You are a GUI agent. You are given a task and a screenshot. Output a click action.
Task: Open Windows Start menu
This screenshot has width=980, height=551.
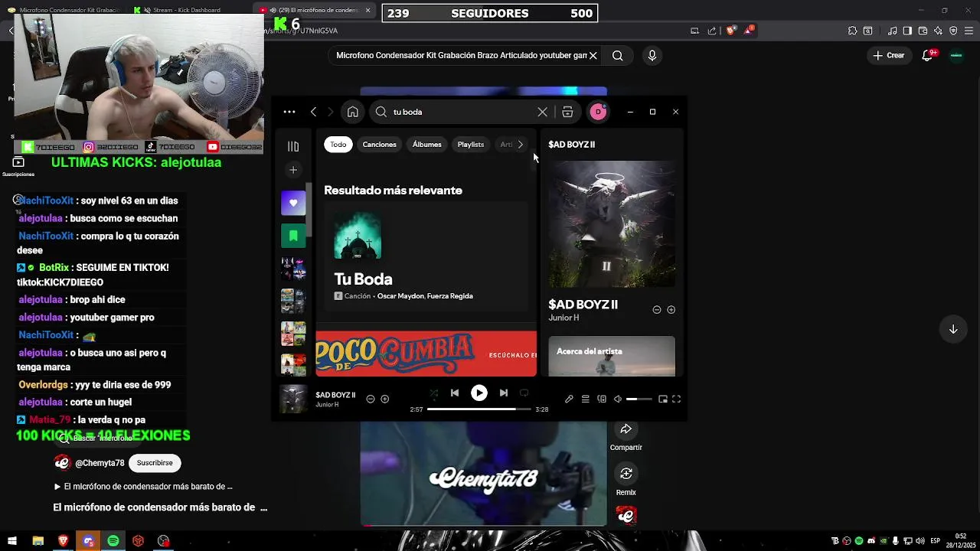point(12,541)
